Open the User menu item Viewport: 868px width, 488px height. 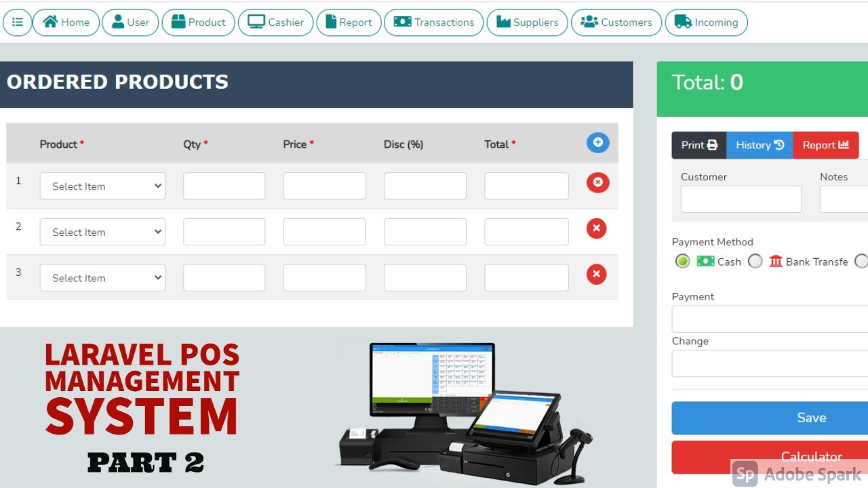pyautogui.click(x=130, y=22)
